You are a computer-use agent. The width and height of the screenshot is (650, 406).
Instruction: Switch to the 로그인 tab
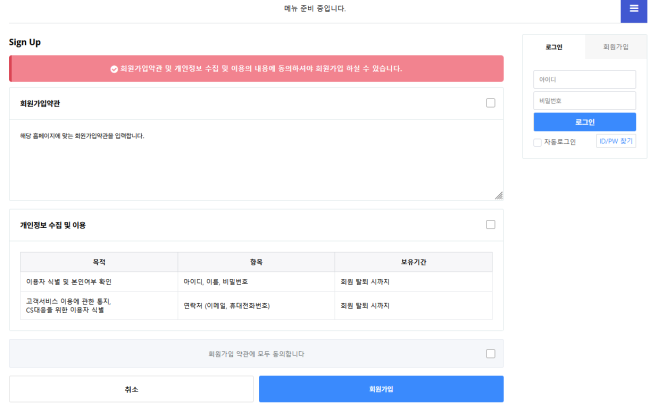pos(554,47)
